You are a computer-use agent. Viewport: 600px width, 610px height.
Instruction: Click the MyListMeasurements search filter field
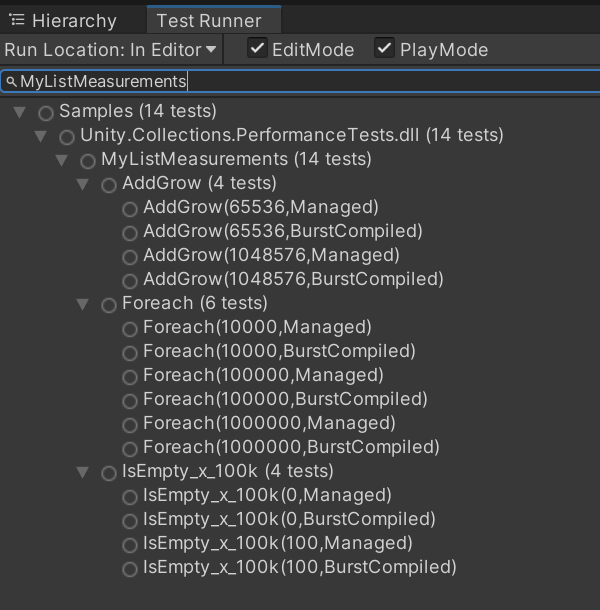pos(300,82)
